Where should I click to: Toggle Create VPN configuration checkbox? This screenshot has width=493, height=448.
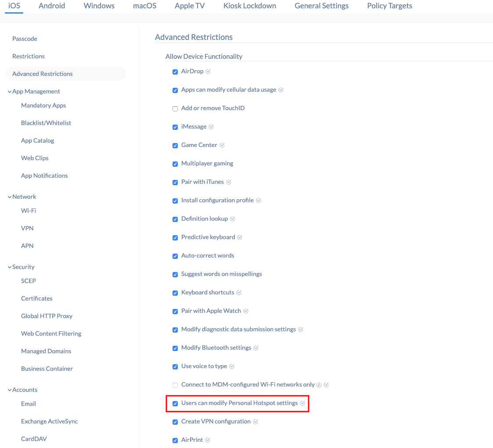175,422
